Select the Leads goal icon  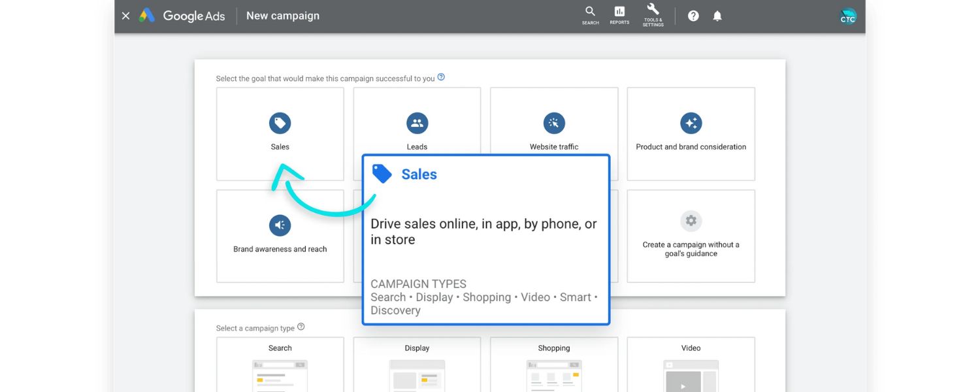417,123
